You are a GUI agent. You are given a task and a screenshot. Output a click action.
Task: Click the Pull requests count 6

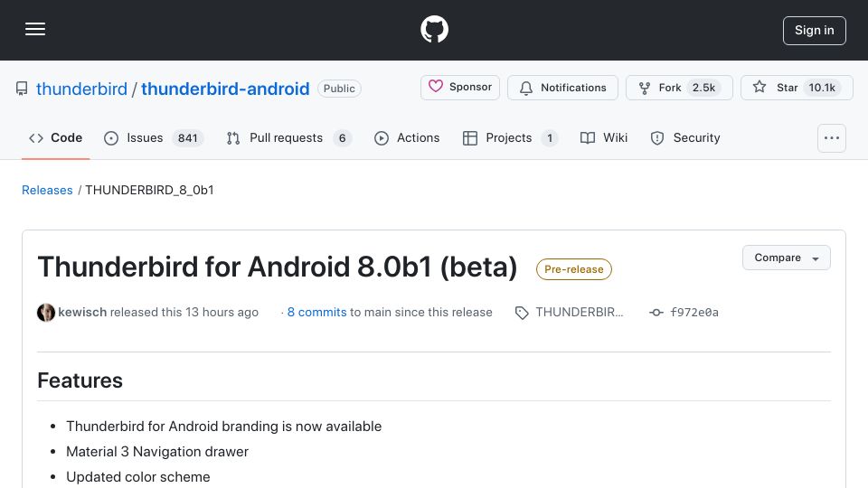[342, 137]
